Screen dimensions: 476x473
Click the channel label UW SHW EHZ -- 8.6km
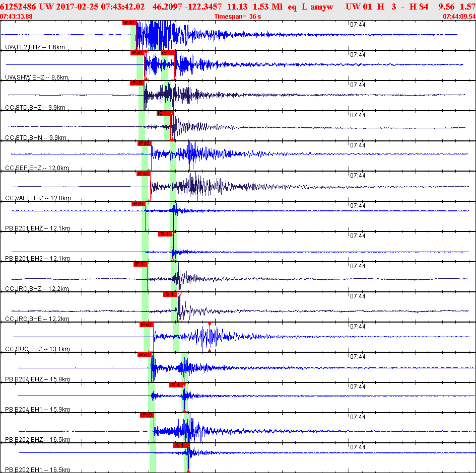pos(37,77)
